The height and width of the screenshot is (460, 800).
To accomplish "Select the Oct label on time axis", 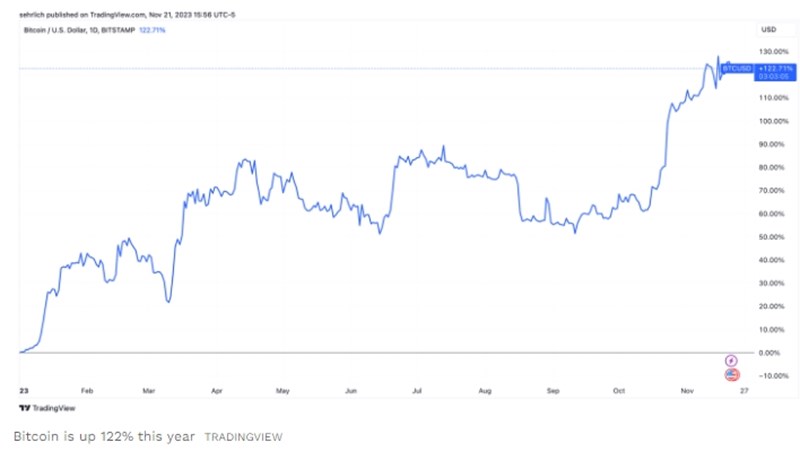I will [617, 390].
